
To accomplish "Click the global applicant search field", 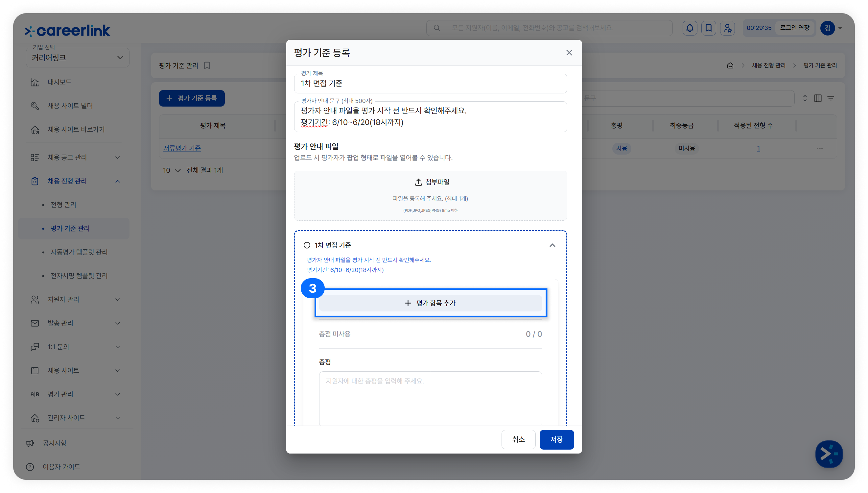I will pyautogui.click(x=549, y=28).
